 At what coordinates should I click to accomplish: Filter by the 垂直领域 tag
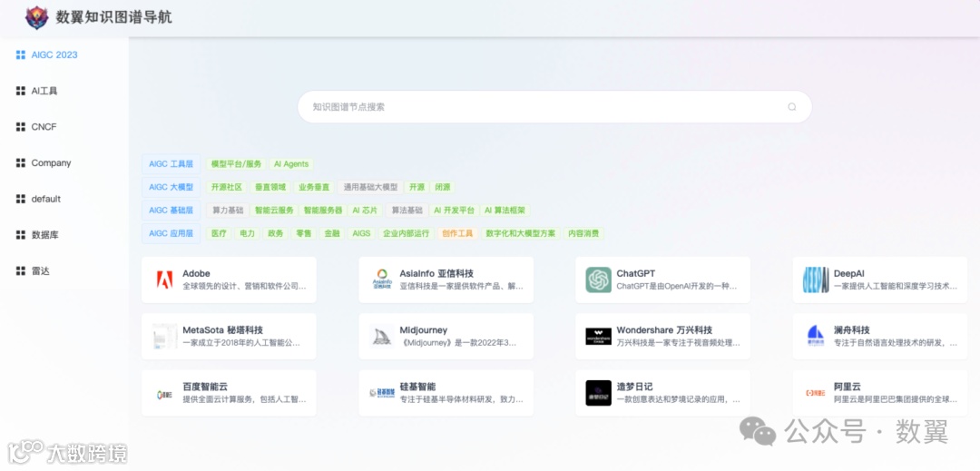coord(270,187)
